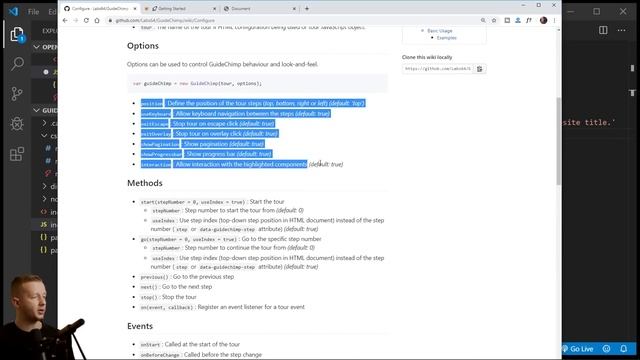Open VS Code Search icon
The width and height of the screenshot is (640, 360).
pyautogui.click(x=17, y=63)
